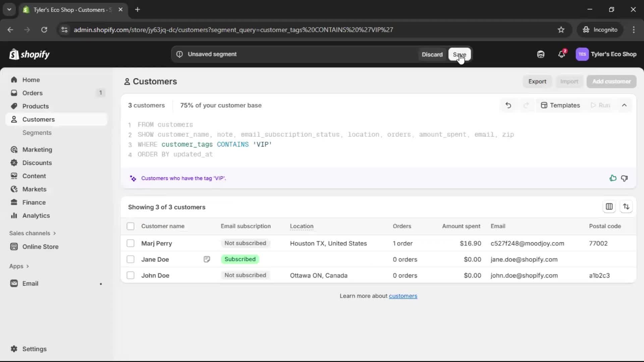The width and height of the screenshot is (644, 362).
Task: Click the Shopify Sidekick assistant icon
Action: [541, 54]
